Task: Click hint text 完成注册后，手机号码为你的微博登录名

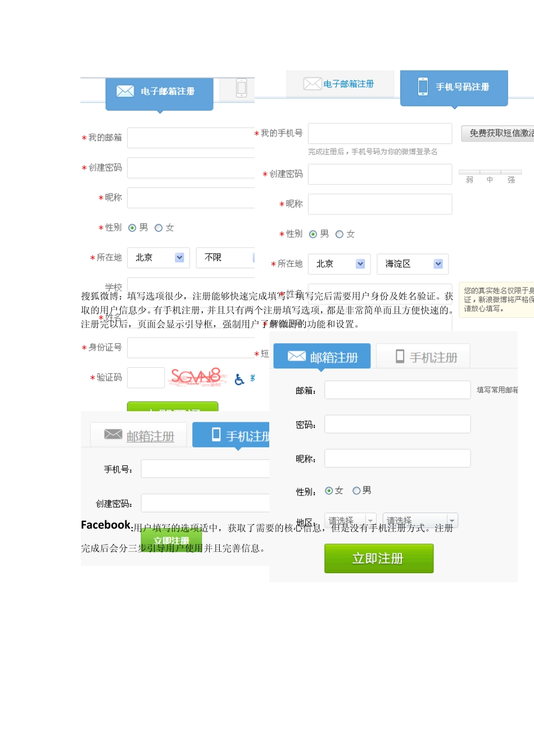Action: pos(373,152)
